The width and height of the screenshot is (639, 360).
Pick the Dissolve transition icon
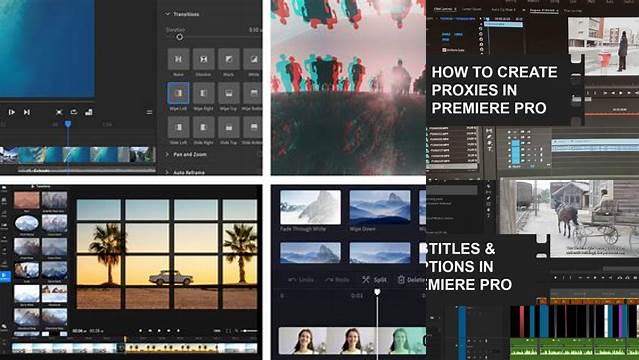(203, 59)
